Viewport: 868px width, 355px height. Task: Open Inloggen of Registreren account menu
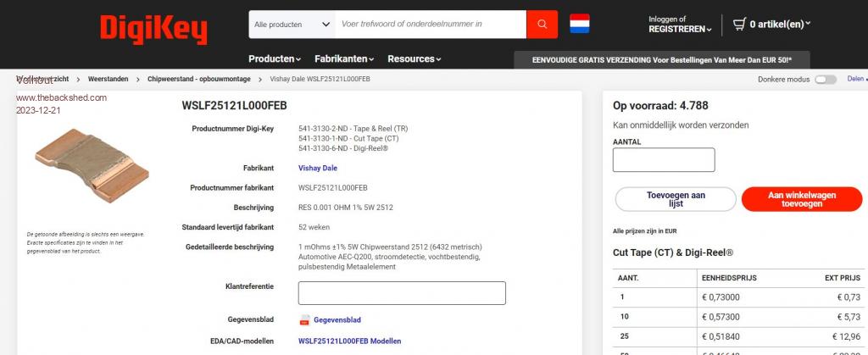pyautogui.click(x=679, y=24)
